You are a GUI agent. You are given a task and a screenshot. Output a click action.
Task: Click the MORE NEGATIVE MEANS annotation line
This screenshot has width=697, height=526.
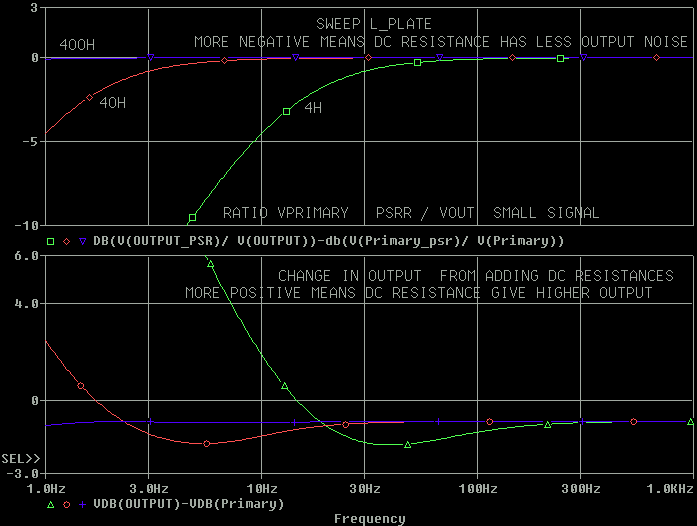pos(441,43)
